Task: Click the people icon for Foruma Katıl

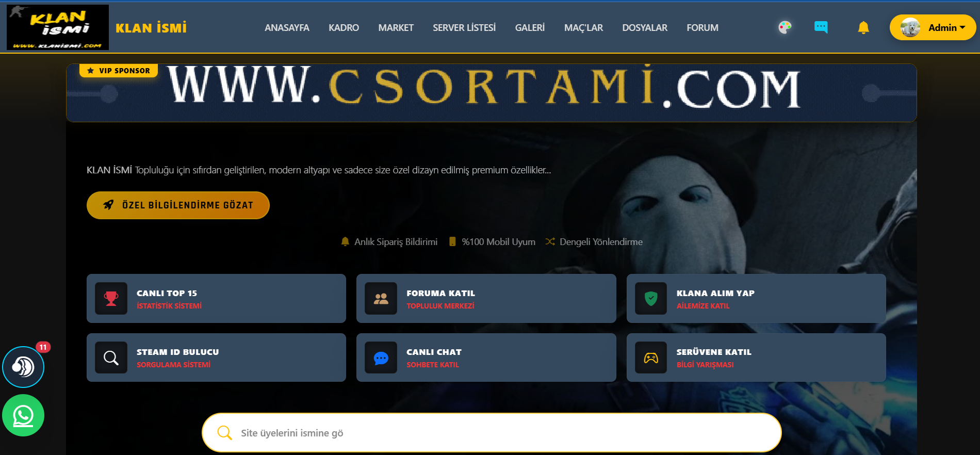Action: pos(381,299)
